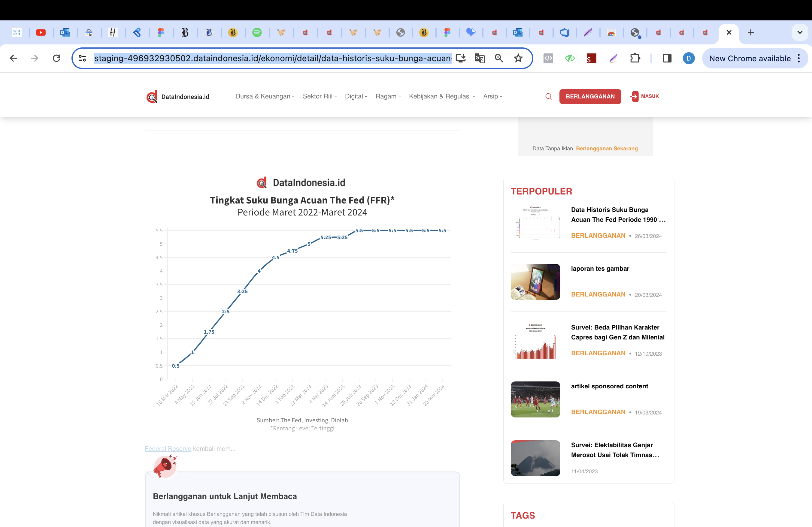Open the Federal Reserve link

pyautogui.click(x=168, y=449)
